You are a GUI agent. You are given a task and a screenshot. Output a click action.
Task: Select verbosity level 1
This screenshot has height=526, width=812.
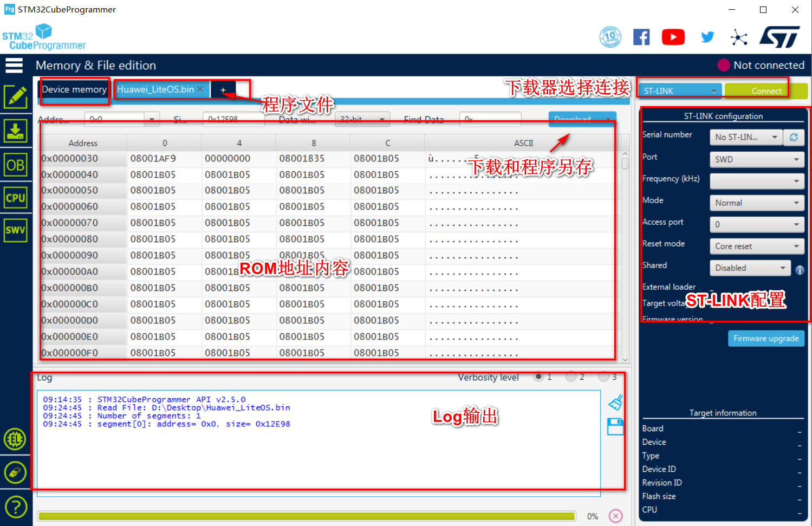538,376
